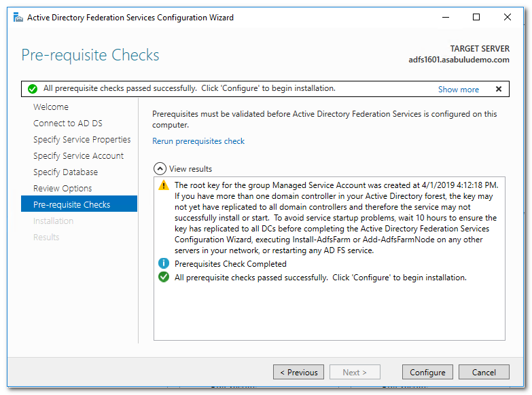Dismiss the notification banner with the X
Viewport: 532px width, 395px height.
coord(499,89)
